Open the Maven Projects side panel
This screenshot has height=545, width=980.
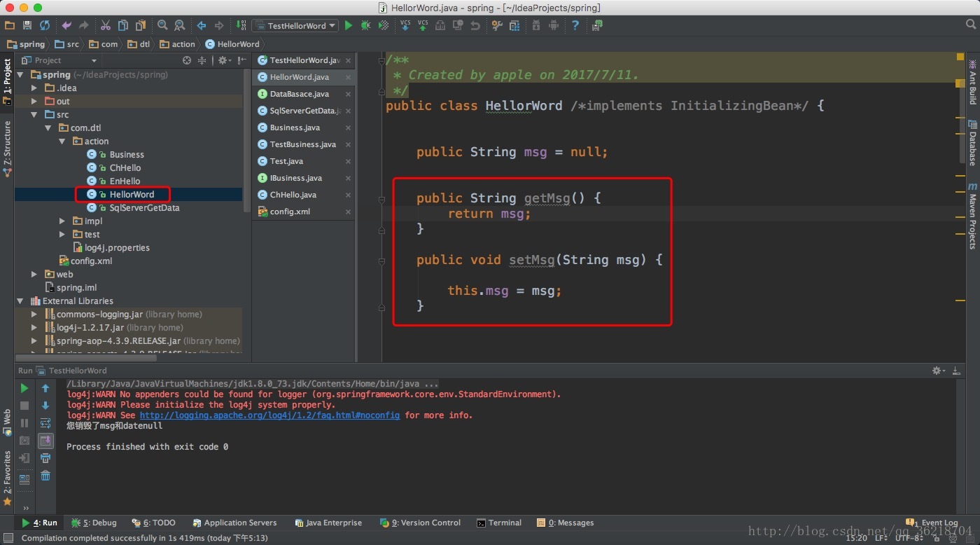click(972, 216)
